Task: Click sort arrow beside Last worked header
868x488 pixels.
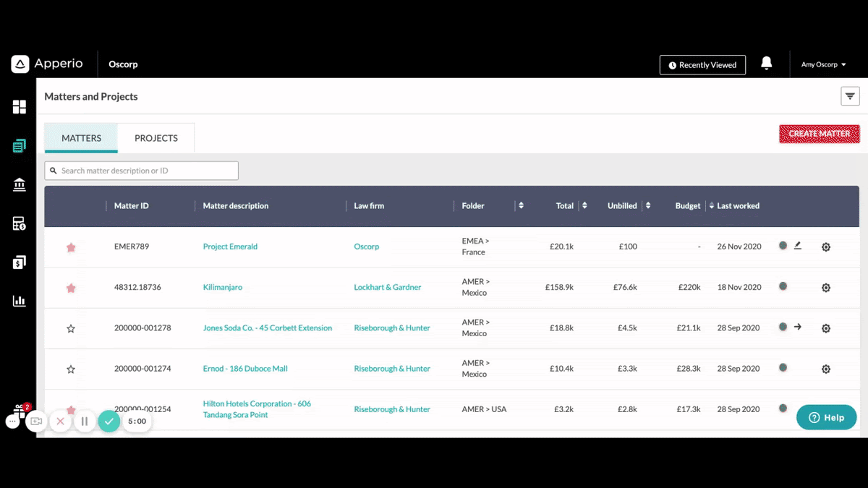Action: [x=711, y=205]
